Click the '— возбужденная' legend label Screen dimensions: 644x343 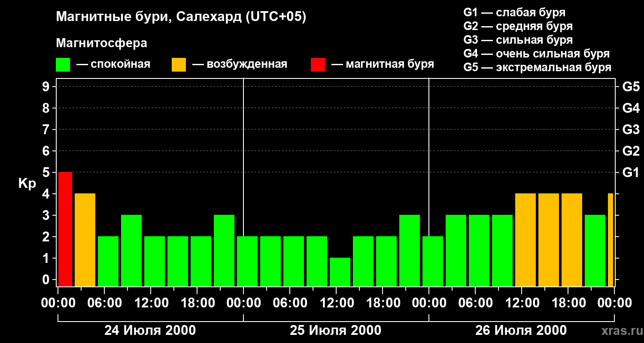pos(240,64)
